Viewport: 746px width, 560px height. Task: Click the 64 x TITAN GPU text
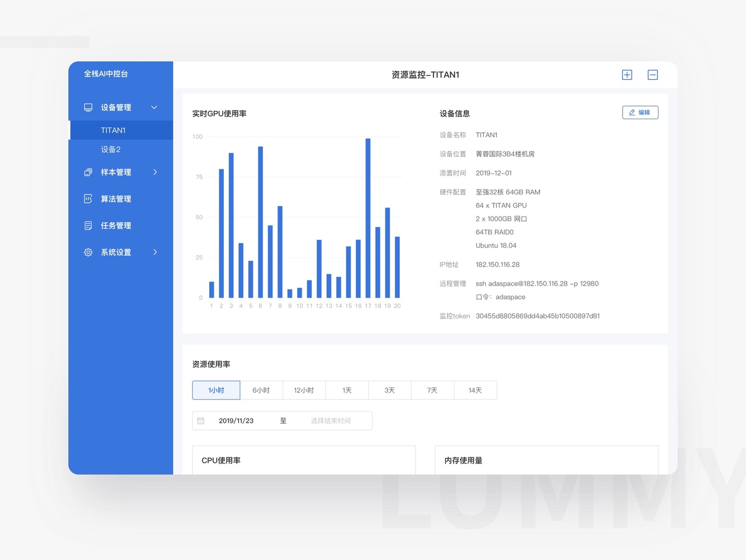click(501, 205)
